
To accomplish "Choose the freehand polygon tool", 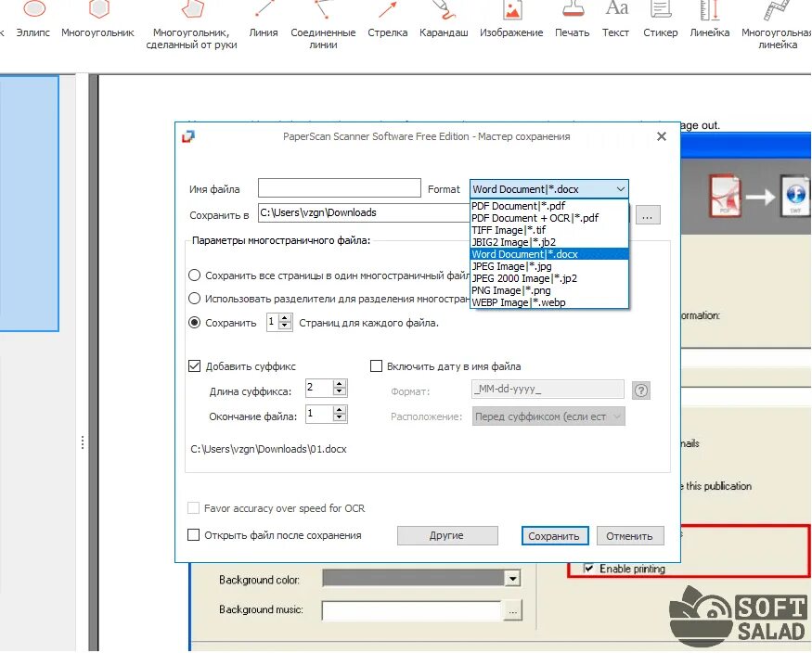I will [192, 25].
